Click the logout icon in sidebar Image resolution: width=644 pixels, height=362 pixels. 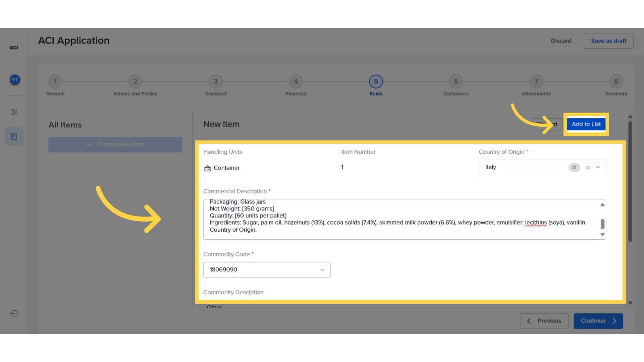click(x=14, y=313)
